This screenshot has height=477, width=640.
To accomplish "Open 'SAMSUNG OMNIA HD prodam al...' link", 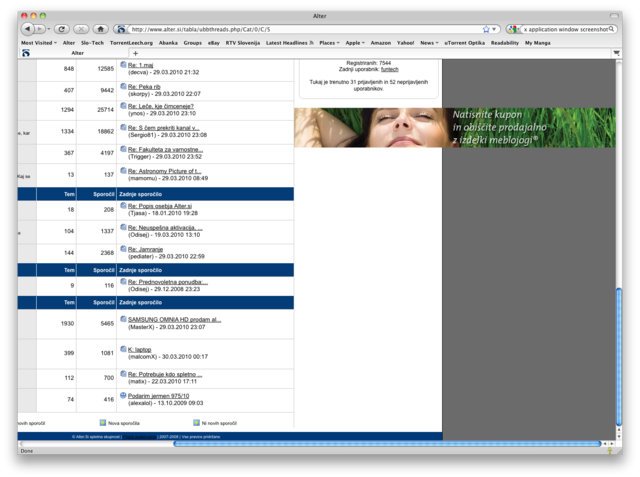I will (174, 319).
